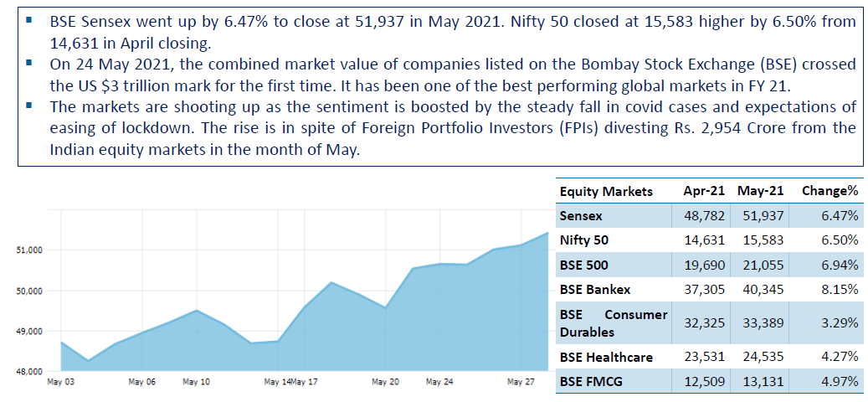The width and height of the screenshot is (868, 402).
Task: Click the bullet before "The markets are shooting up"
Action: coord(29,106)
